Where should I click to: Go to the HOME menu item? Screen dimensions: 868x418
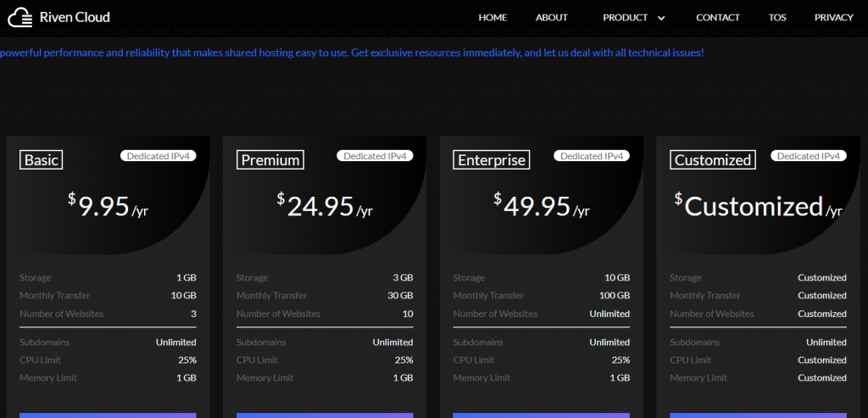(492, 17)
